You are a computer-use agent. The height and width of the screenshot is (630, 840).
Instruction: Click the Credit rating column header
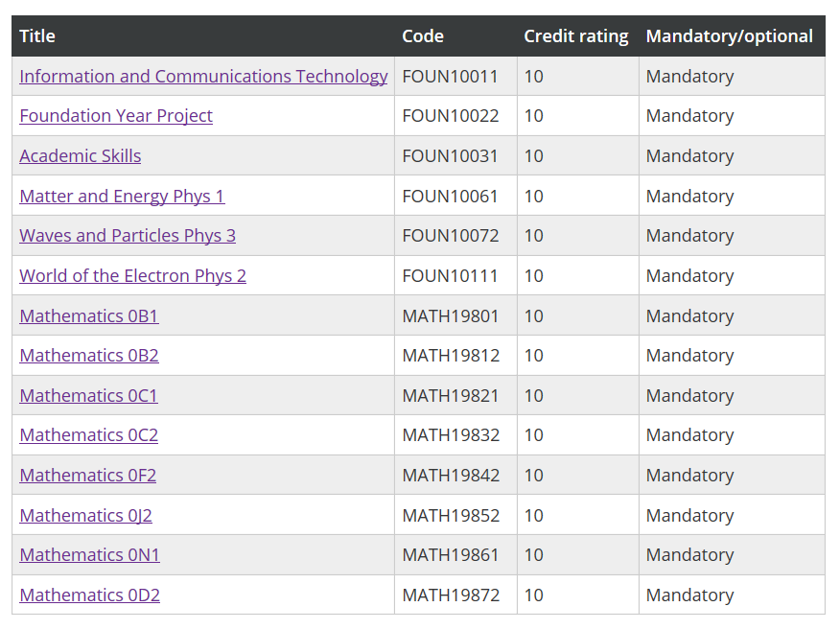(x=576, y=36)
